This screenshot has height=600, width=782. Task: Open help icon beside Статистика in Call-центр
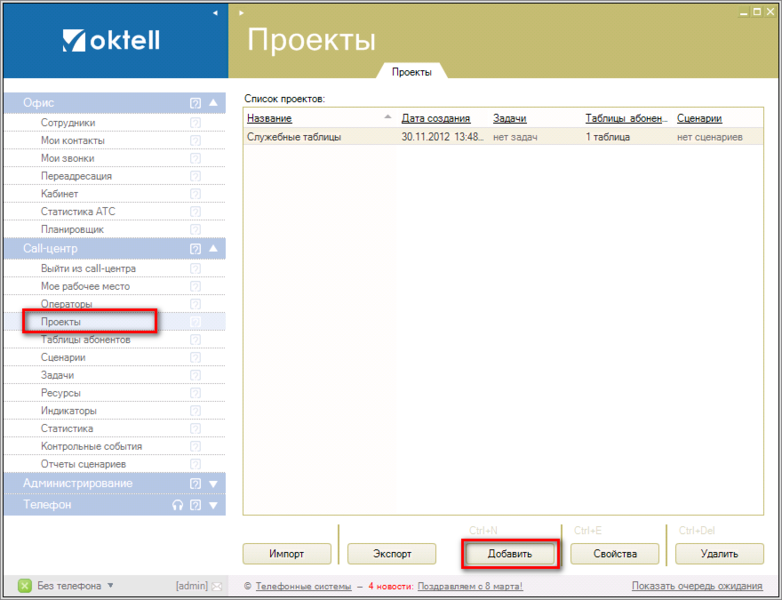pyautogui.click(x=196, y=428)
